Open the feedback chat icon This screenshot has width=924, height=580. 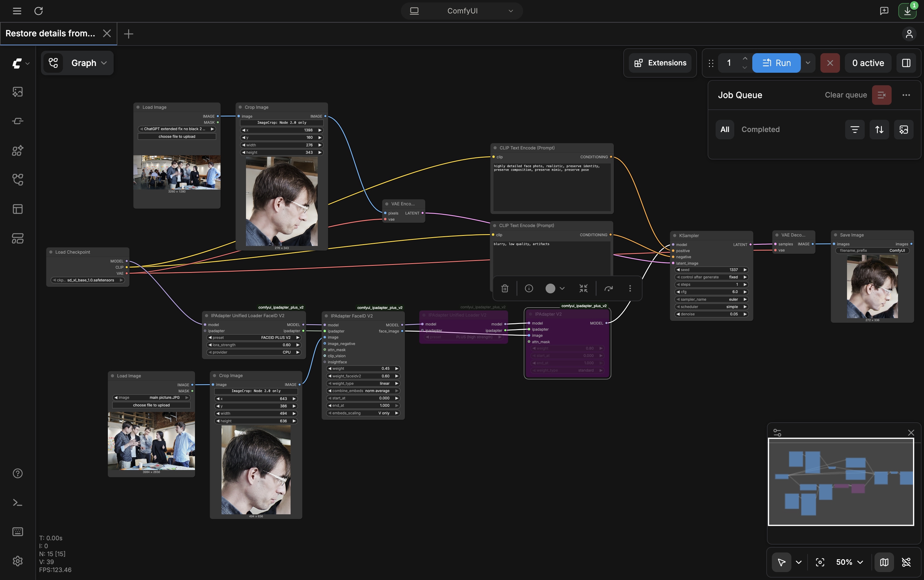(884, 11)
